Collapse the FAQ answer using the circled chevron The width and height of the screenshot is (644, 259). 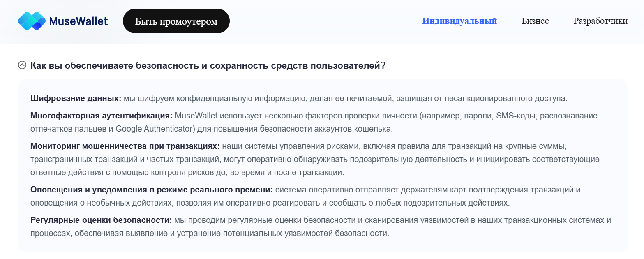coord(22,65)
